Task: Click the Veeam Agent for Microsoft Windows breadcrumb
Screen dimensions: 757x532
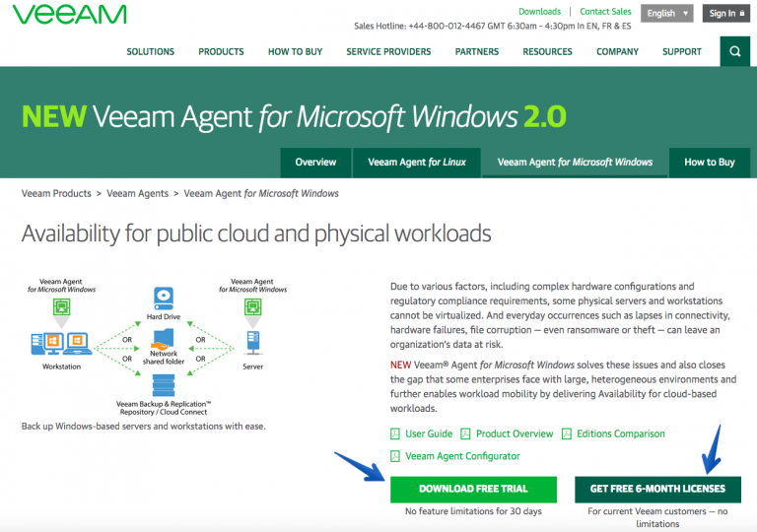Action: coord(261,193)
